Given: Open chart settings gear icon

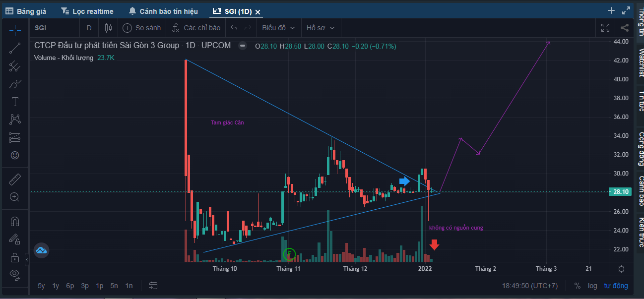Looking at the screenshot, I should point(621,269).
